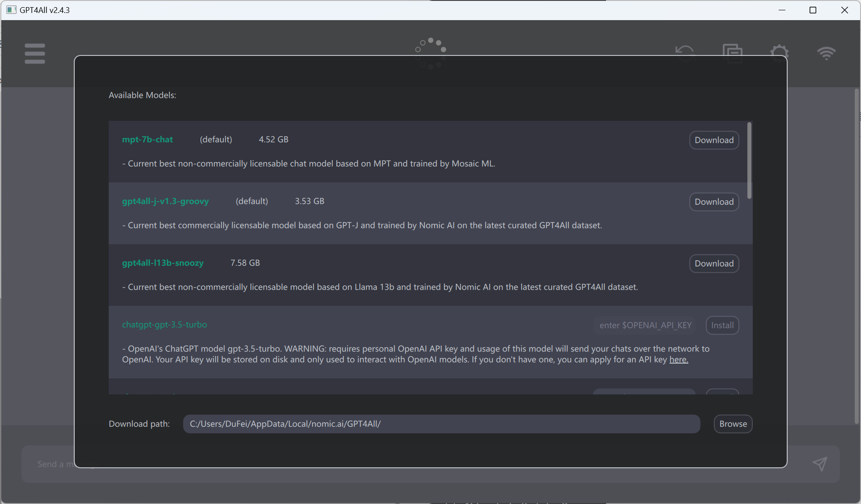
Task: Click the Available Models heading
Action: 142,95
